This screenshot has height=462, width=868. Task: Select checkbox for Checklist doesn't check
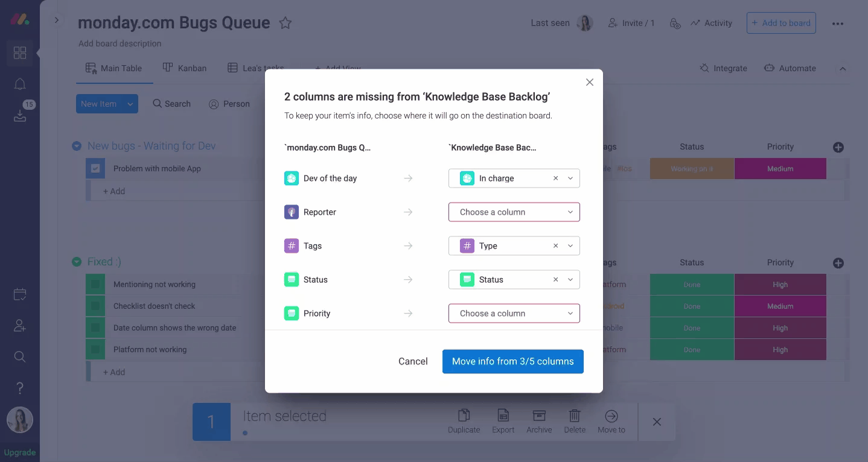(95, 306)
